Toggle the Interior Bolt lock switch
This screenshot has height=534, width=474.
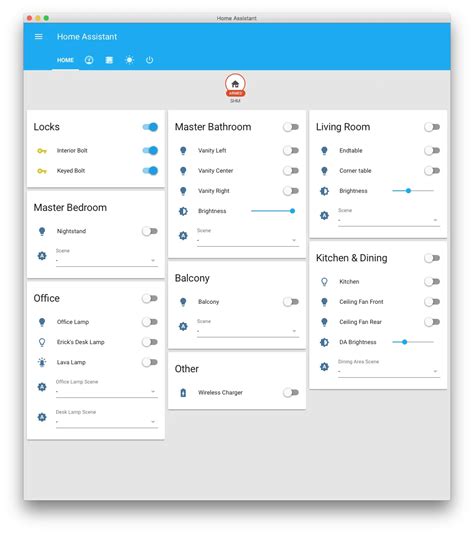click(x=150, y=151)
